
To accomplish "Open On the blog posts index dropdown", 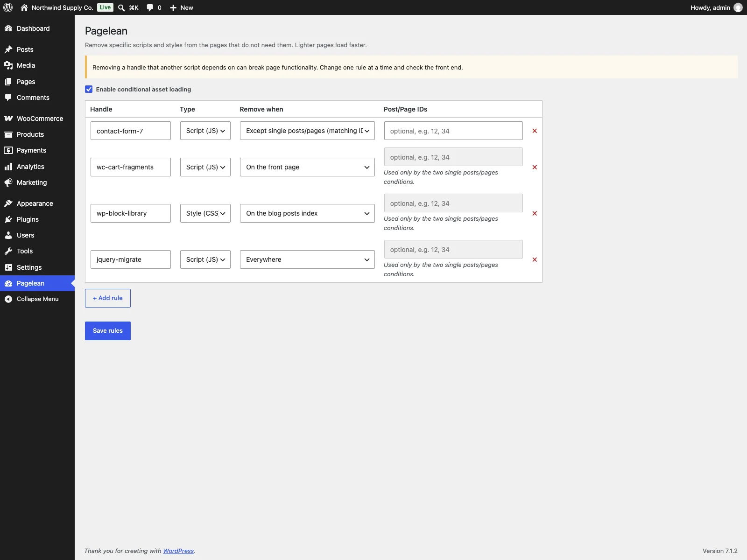I will 307,213.
